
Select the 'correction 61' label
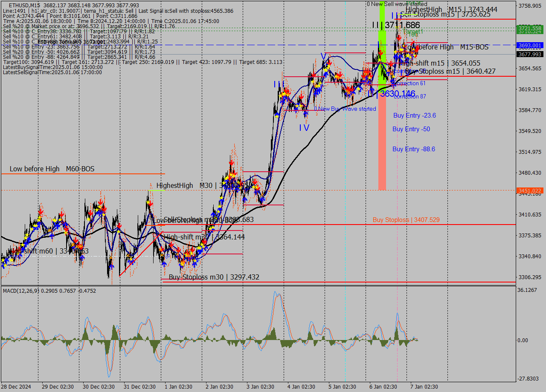coord(410,84)
